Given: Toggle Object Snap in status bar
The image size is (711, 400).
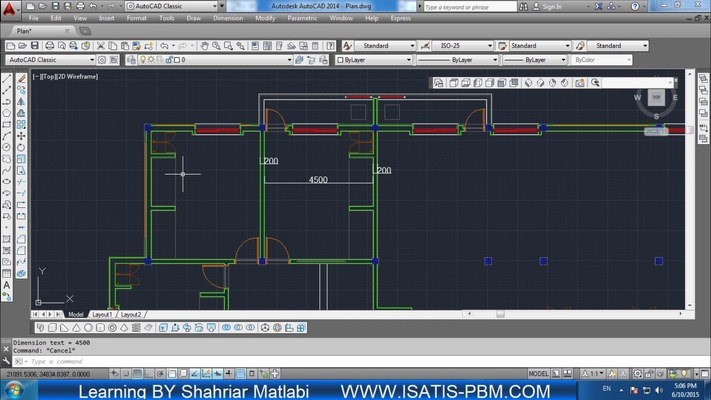Looking at the screenshot, I should [x=172, y=374].
